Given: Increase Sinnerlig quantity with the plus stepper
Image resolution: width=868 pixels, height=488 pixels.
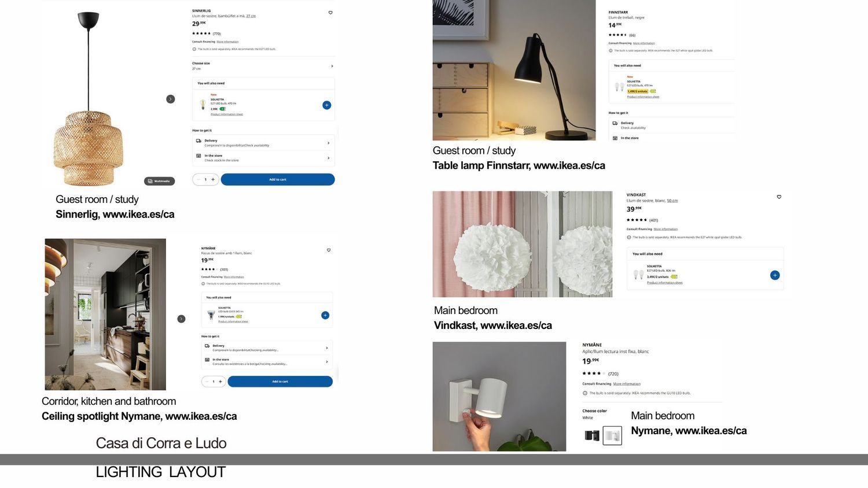Looking at the screenshot, I should click(213, 179).
